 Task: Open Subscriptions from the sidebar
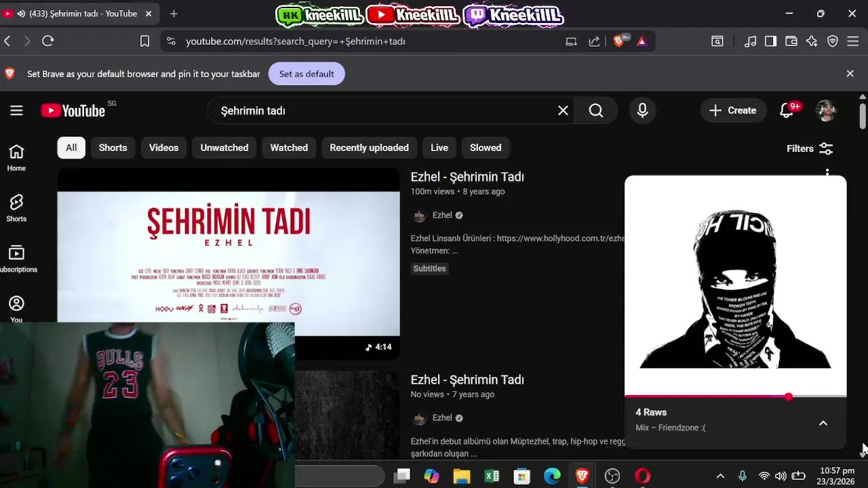pyautogui.click(x=16, y=259)
